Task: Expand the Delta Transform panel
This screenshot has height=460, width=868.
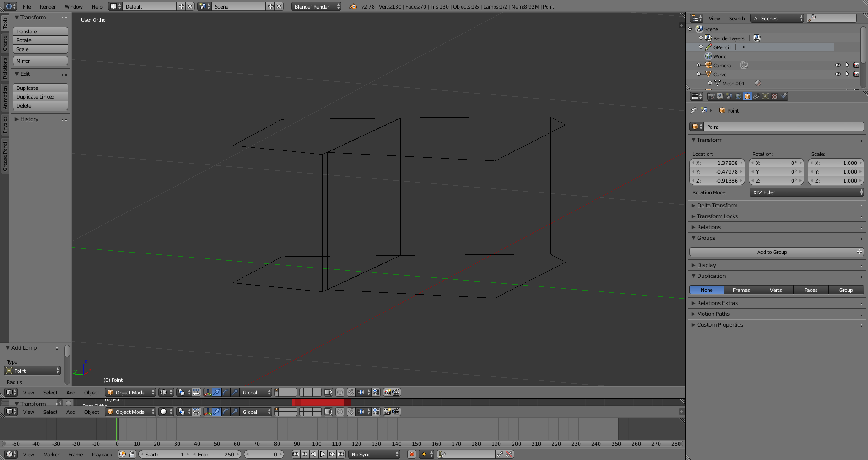Action: (717, 205)
